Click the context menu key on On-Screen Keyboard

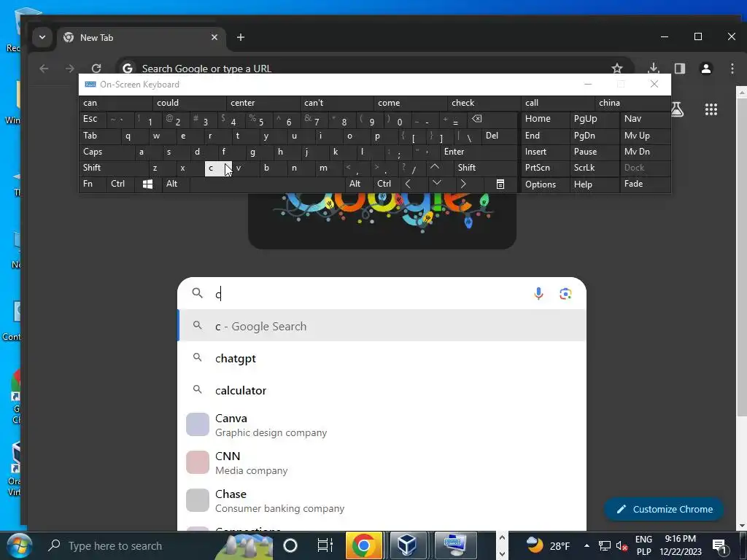tap(500, 184)
